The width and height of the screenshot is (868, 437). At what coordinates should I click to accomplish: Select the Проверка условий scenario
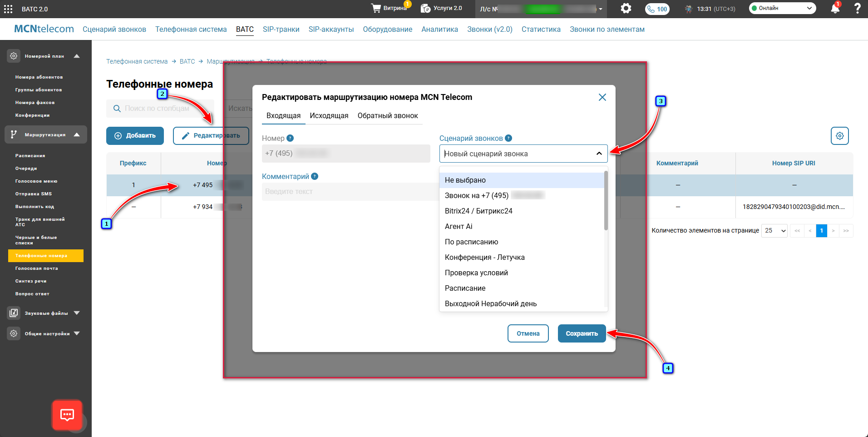tap(522, 273)
